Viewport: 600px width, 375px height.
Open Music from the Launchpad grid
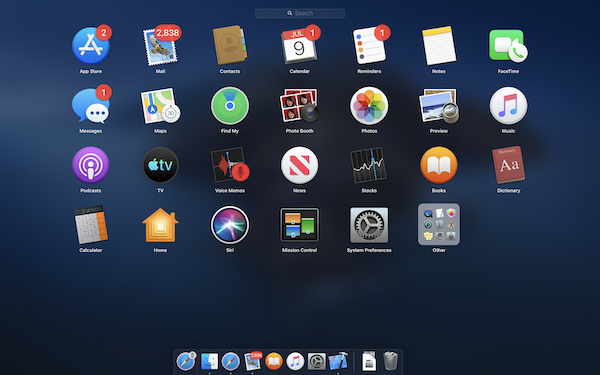pyautogui.click(x=508, y=105)
